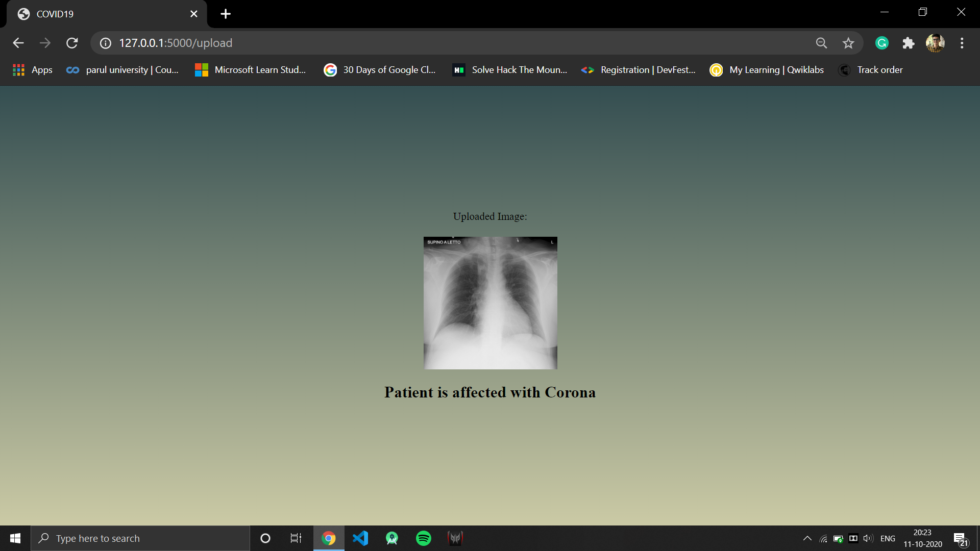Click the address bar URL
Screen dimensions: 980x551
click(176, 43)
